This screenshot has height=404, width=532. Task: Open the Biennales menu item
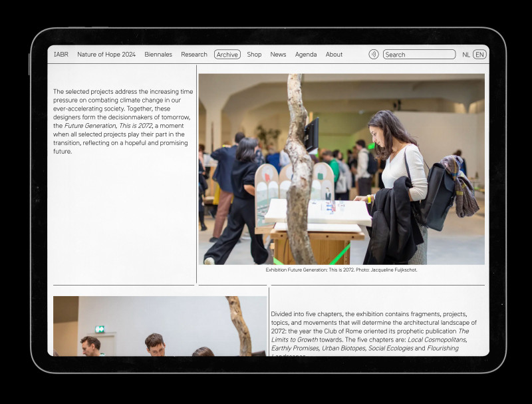click(x=158, y=55)
